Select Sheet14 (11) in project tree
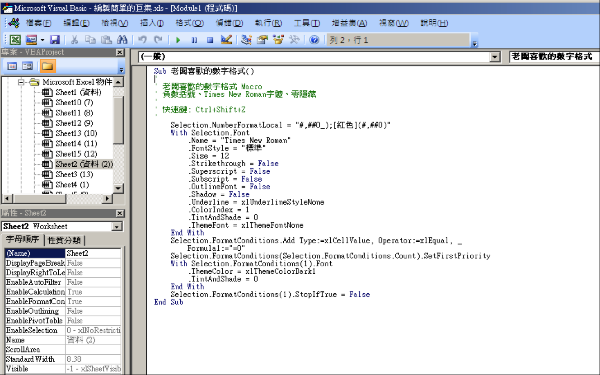Viewport: 600px width, 375px height. 77,143
